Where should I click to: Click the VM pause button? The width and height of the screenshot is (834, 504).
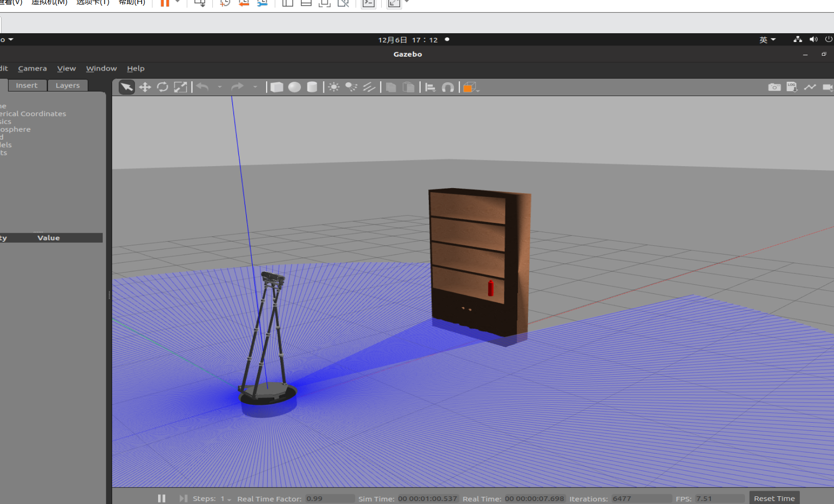click(165, 3)
